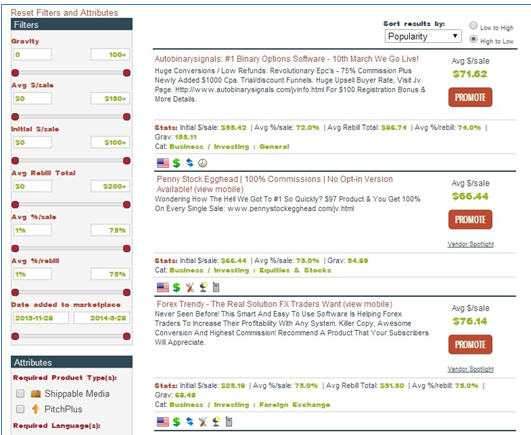Click Reset Filters and Attributes link
Screen dimensions: 531x435
point(64,13)
